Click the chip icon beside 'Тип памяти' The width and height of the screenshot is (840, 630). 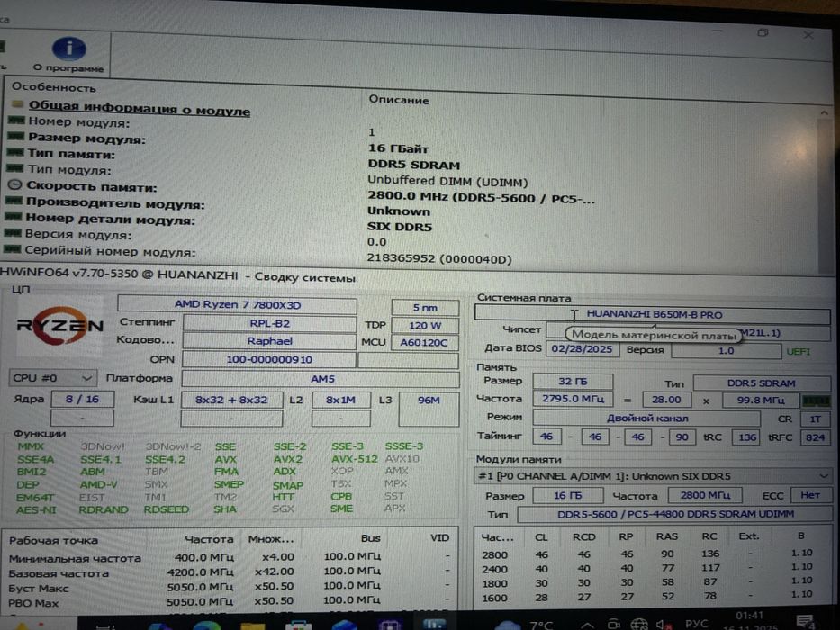pos(15,153)
